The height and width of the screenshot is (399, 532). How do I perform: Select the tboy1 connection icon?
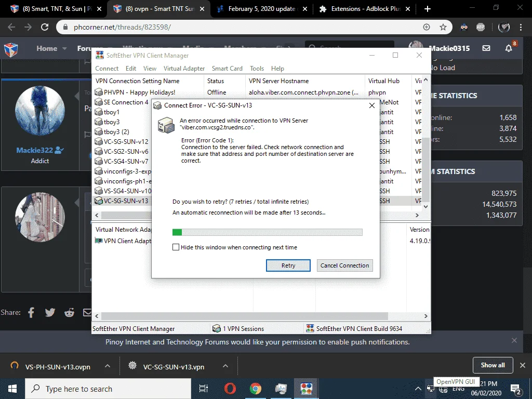[98, 112]
